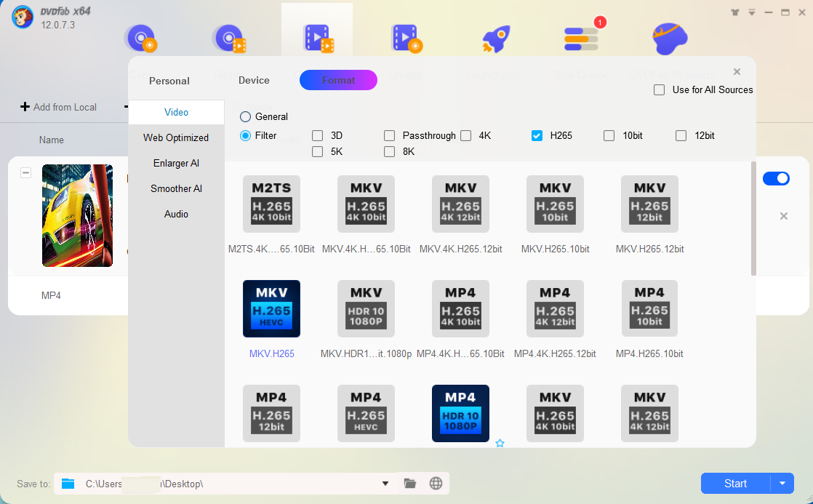Open the title bar menu dropdown arrow
Viewport: 813px width, 504px height.
point(752,12)
